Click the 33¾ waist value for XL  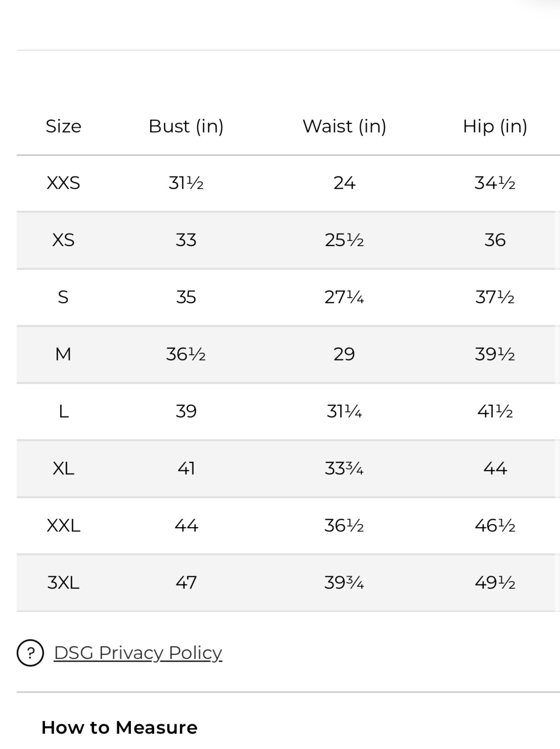tap(344, 469)
